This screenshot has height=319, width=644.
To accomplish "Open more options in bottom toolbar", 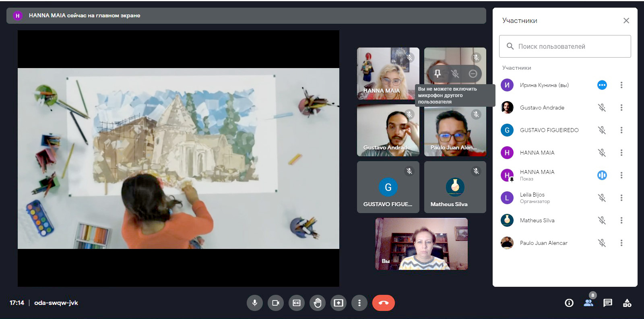I will click(x=359, y=303).
